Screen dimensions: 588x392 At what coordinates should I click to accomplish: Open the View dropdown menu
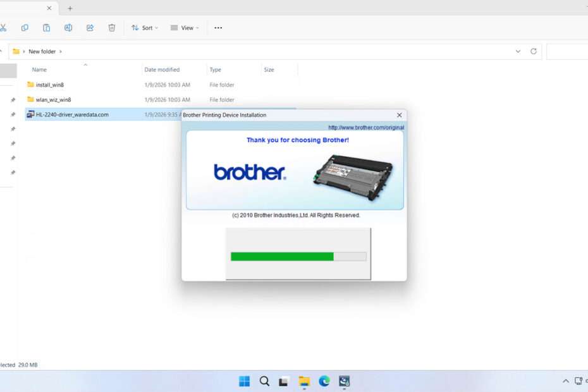(184, 28)
